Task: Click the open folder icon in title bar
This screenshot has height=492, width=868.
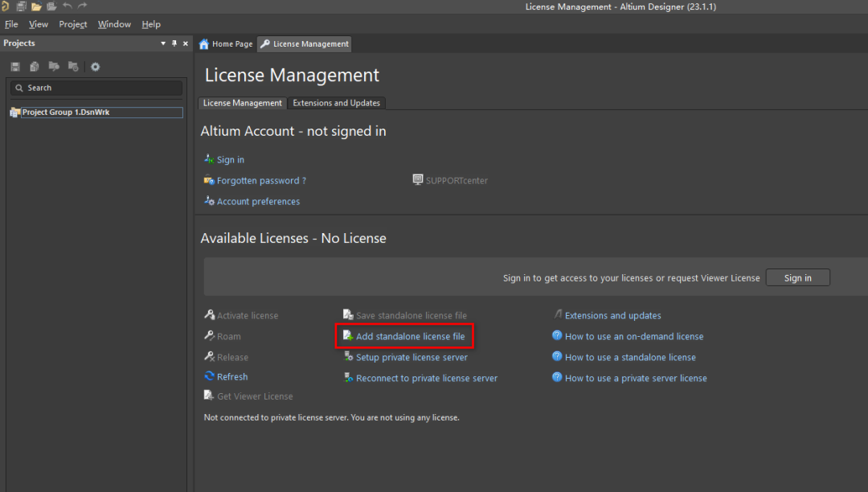Action: coord(36,6)
